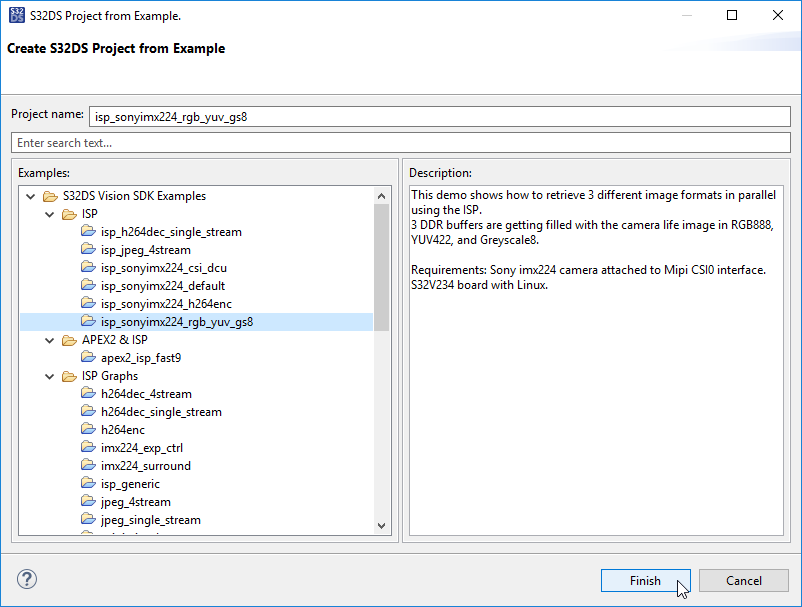This screenshot has width=802, height=607.
Task: Open the help question mark icon
Action: click(x=27, y=579)
